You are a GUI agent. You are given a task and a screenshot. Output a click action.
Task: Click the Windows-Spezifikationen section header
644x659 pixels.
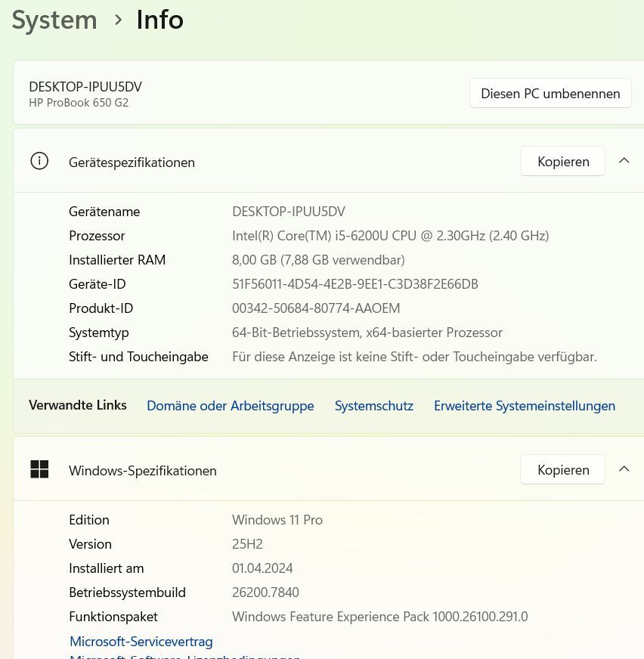click(x=142, y=470)
